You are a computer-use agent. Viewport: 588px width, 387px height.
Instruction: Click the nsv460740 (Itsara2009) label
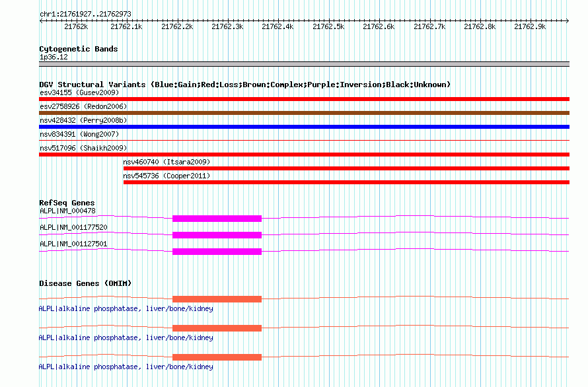[166, 162]
